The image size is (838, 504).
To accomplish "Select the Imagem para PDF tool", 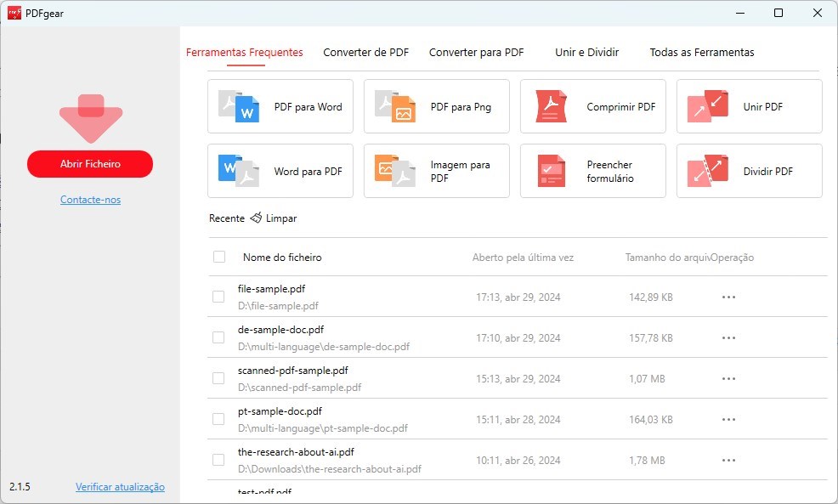I will click(x=436, y=171).
